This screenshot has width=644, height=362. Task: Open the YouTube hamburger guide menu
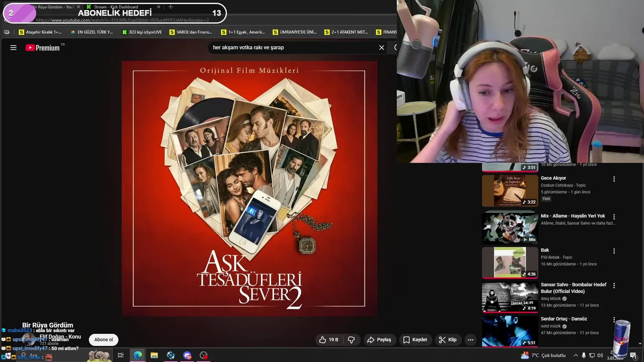[x=14, y=48]
